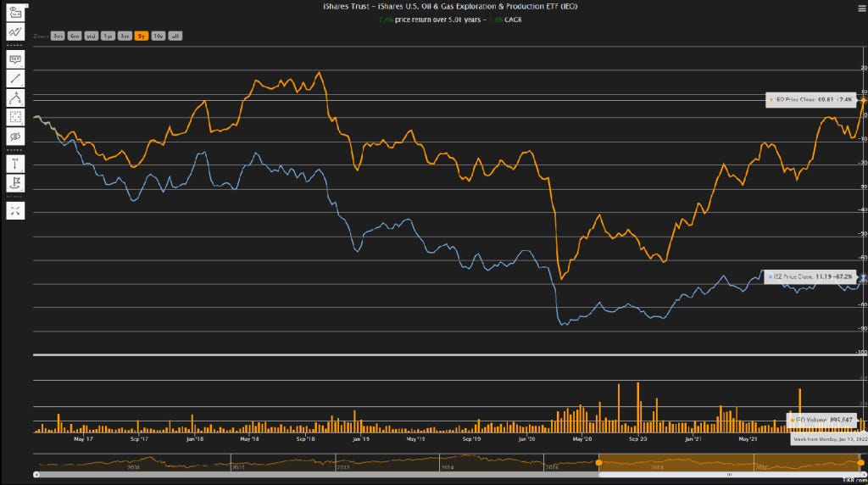This screenshot has width=868, height=485.
Task: Click the IEO Volume tooltip label
Action: [x=822, y=421]
